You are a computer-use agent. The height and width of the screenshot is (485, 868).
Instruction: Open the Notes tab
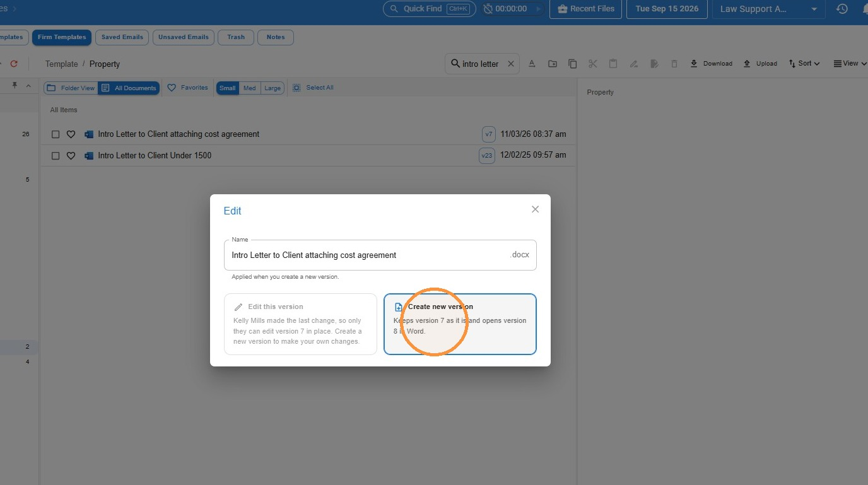(x=276, y=37)
